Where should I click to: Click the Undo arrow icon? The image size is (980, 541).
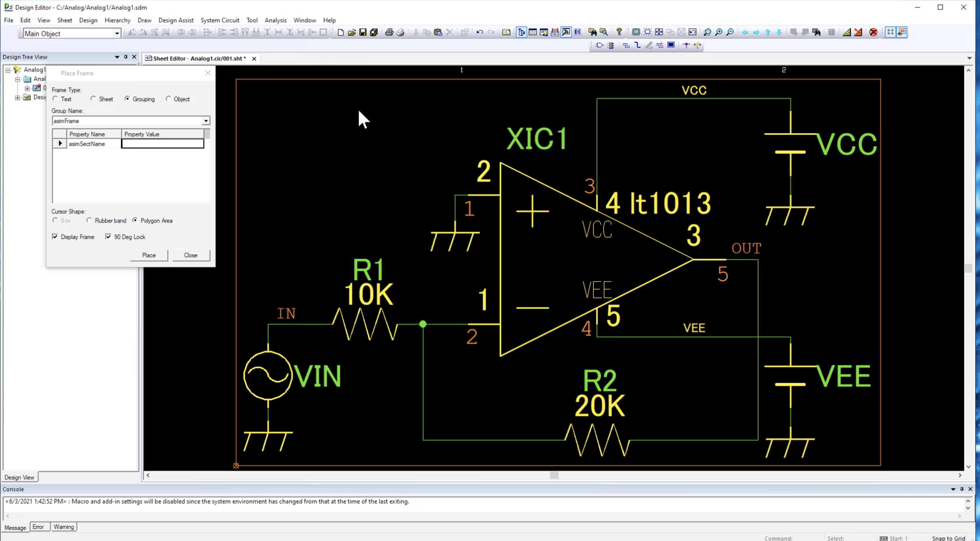click(x=479, y=32)
